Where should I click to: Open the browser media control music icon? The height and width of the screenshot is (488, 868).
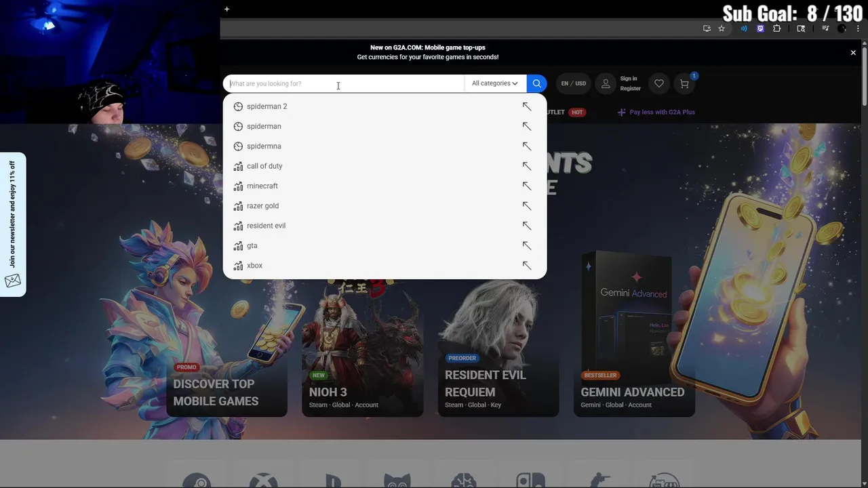825,28
